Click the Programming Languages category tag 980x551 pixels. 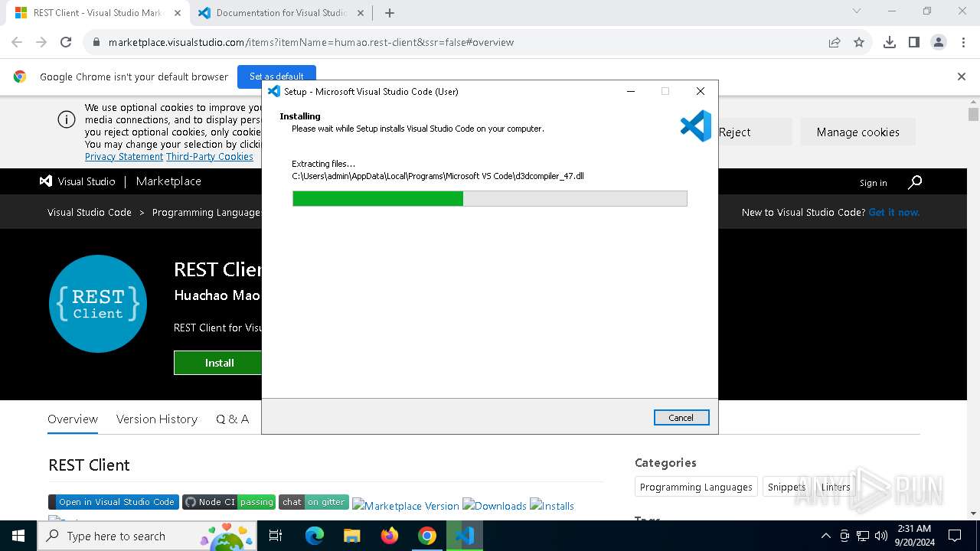click(696, 487)
